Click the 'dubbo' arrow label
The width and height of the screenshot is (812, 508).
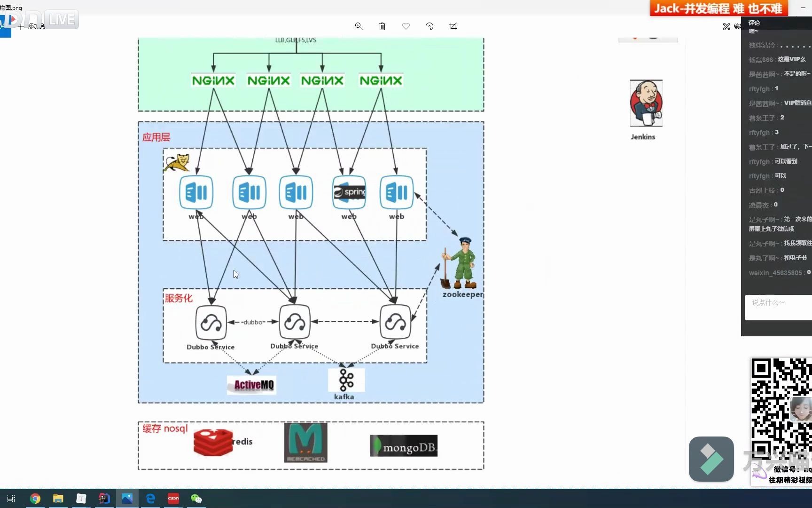(253, 322)
